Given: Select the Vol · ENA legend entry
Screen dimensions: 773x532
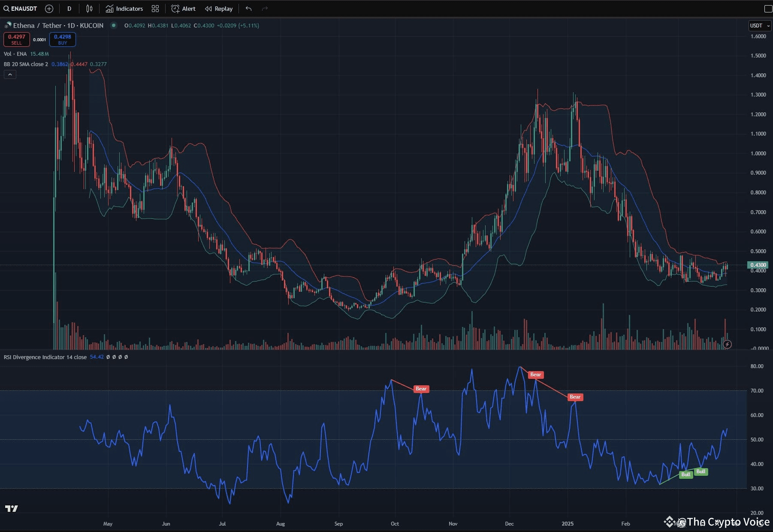Looking at the screenshot, I should coord(15,54).
